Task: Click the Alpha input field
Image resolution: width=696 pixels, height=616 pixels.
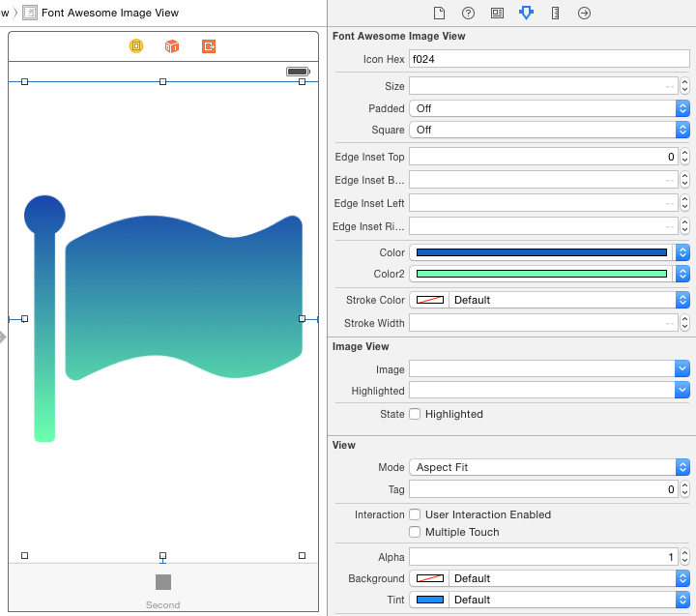Action: pyautogui.click(x=543, y=557)
